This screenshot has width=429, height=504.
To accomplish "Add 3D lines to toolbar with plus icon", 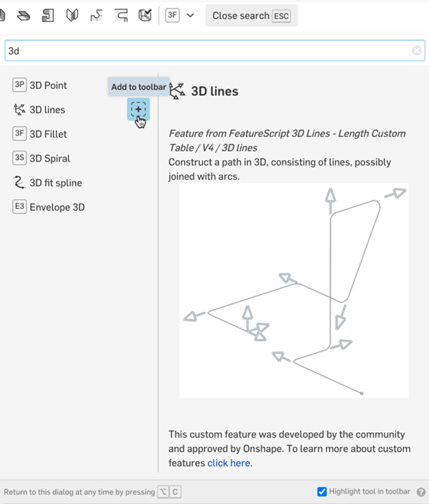I will (138, 109).
